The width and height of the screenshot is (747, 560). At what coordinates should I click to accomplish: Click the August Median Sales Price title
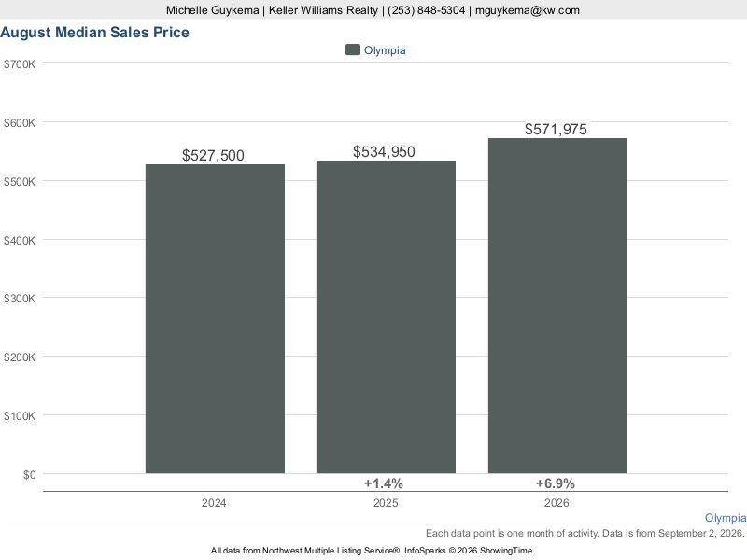click(x=95, y=33)
